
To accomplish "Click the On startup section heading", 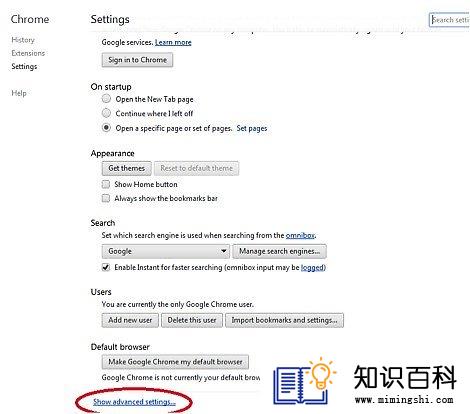I will 111,87.
